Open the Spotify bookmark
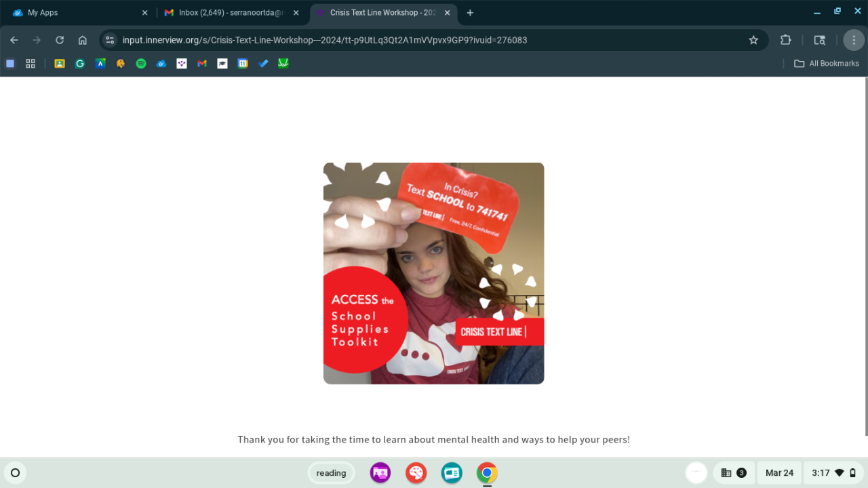The width and height of the screenshot is (868, 488). [x=141, y=64]
